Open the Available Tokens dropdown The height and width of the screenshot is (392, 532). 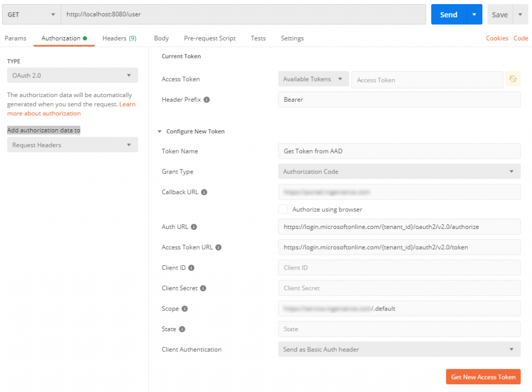coord(313,79)
